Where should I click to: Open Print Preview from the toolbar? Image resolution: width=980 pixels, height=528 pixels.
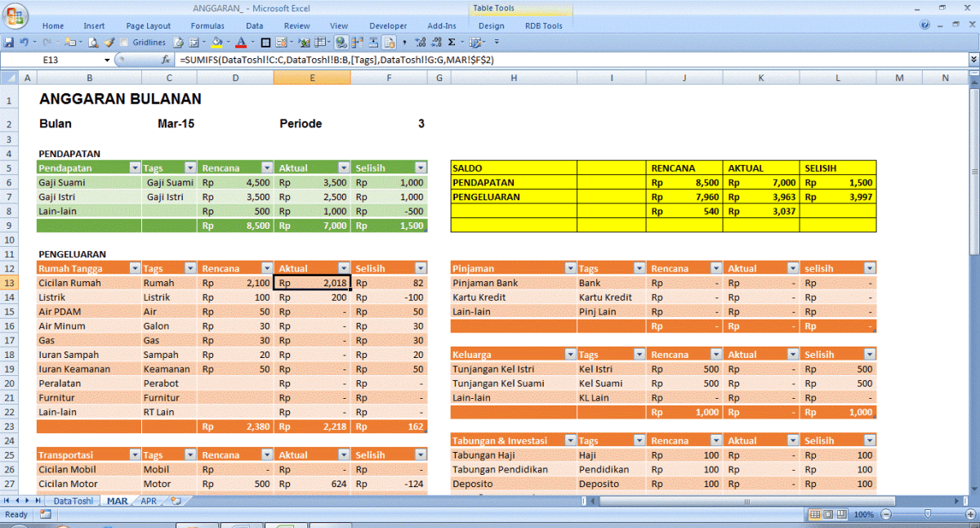click(x=93, y=42)
